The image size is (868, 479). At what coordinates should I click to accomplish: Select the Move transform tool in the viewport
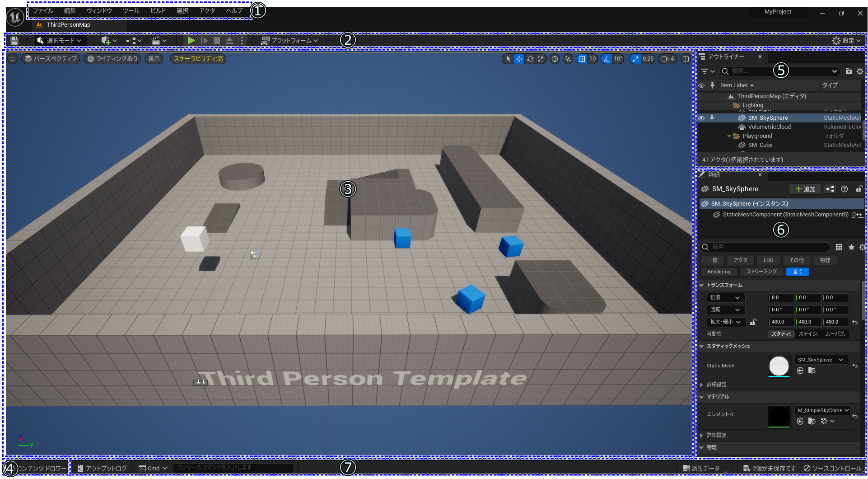pyautogui.click(x=519, y=59)
